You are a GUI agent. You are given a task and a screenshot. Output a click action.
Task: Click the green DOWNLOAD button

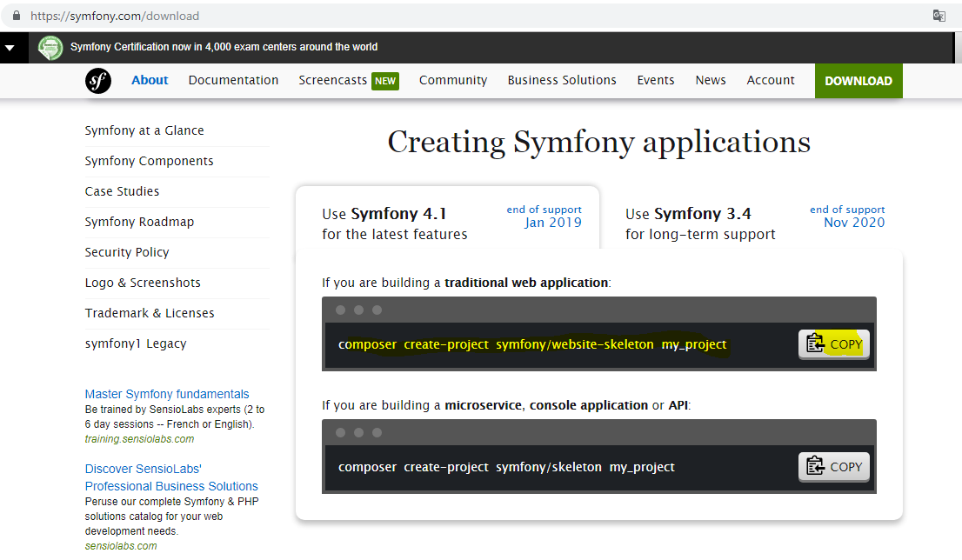pos(858,81)
